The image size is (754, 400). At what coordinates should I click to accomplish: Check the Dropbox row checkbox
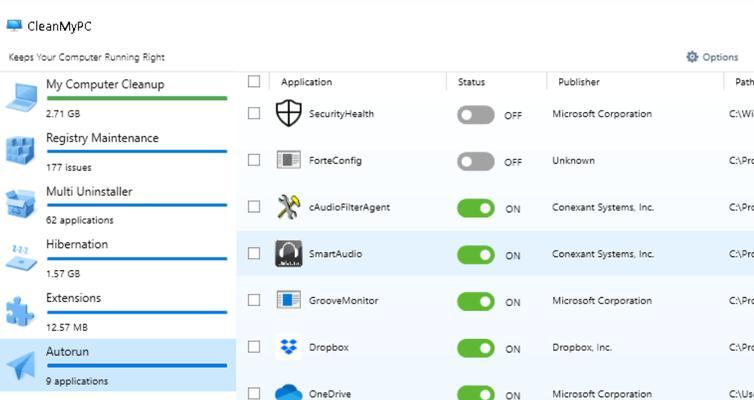254,347
